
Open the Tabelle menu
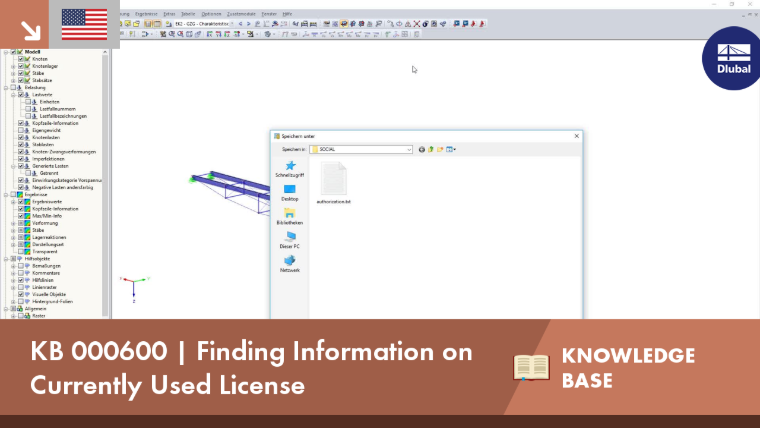[188, 14]
